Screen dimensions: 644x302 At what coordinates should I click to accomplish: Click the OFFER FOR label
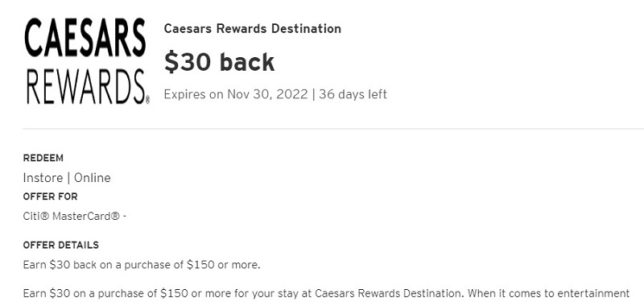click(x=50, y=197)
